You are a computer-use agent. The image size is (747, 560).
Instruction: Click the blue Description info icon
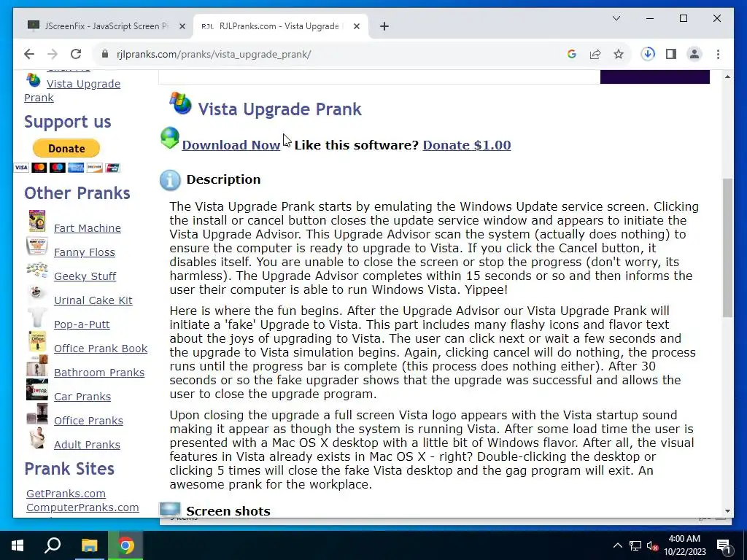pos(170,180)
